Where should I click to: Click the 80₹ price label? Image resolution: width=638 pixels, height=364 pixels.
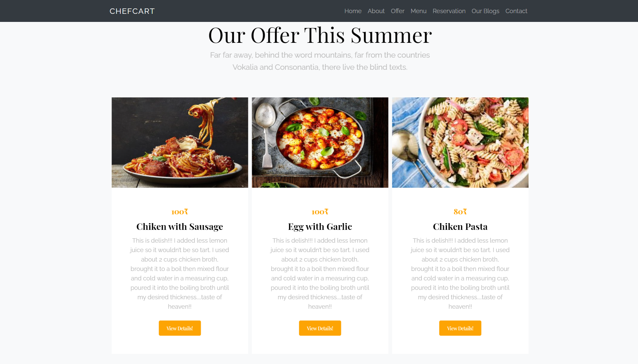[460, 212]
